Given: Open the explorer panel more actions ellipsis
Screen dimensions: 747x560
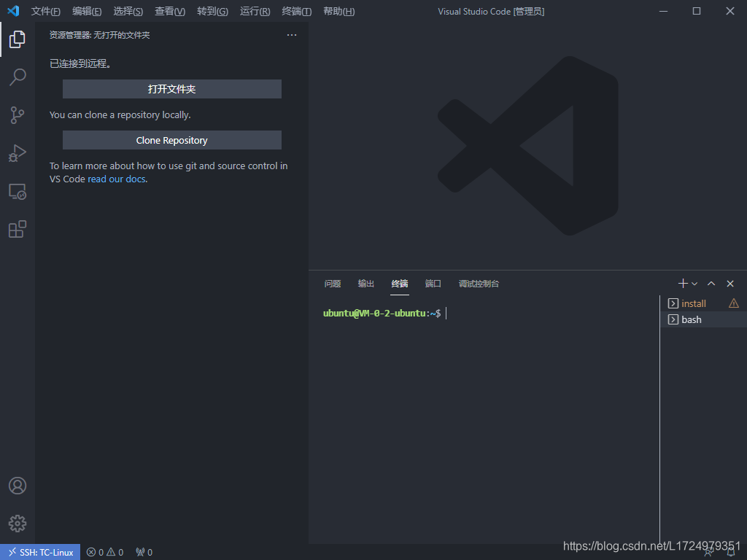Looking at the screenshot, I should [x=292, y=35].
